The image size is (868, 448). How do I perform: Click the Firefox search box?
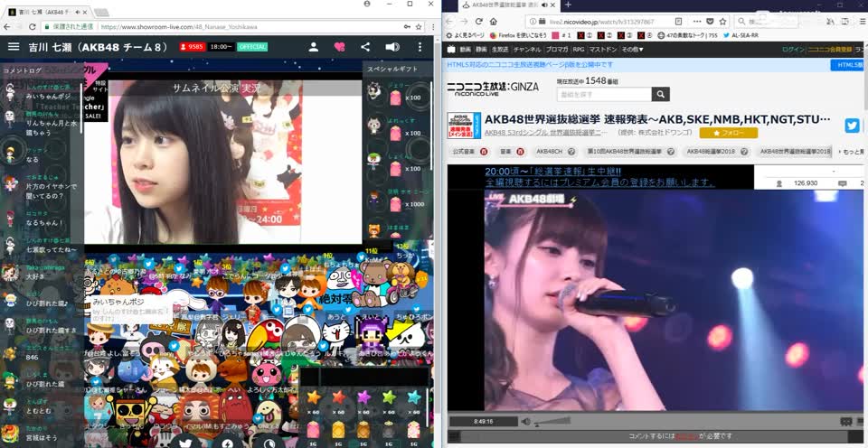click(x=766, y=22)
